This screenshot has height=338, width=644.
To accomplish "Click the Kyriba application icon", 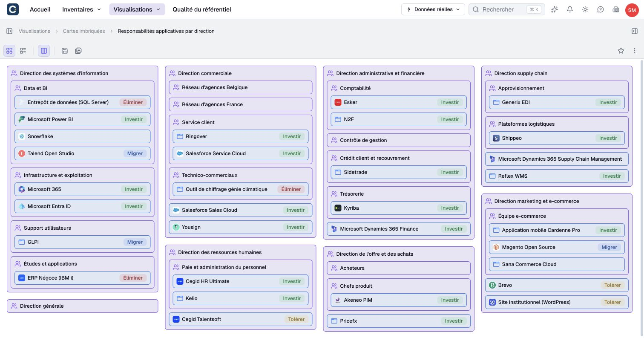I will pyautogui.click(x=338, y=208).
